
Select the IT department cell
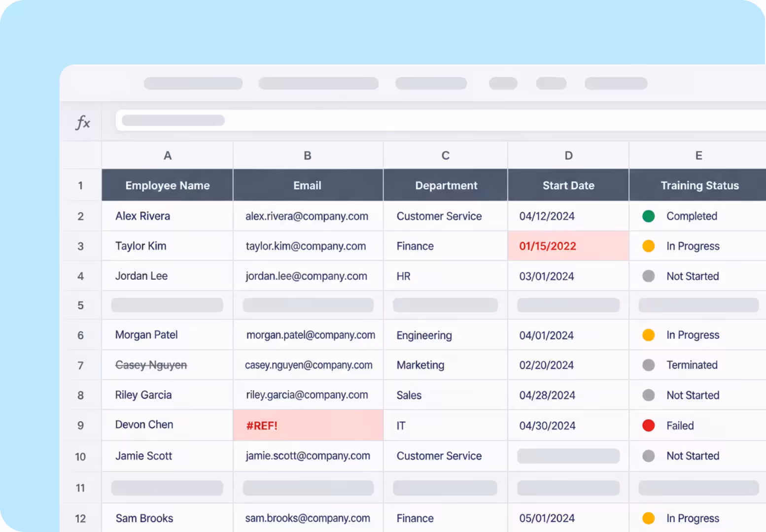[x=446, y=426]
